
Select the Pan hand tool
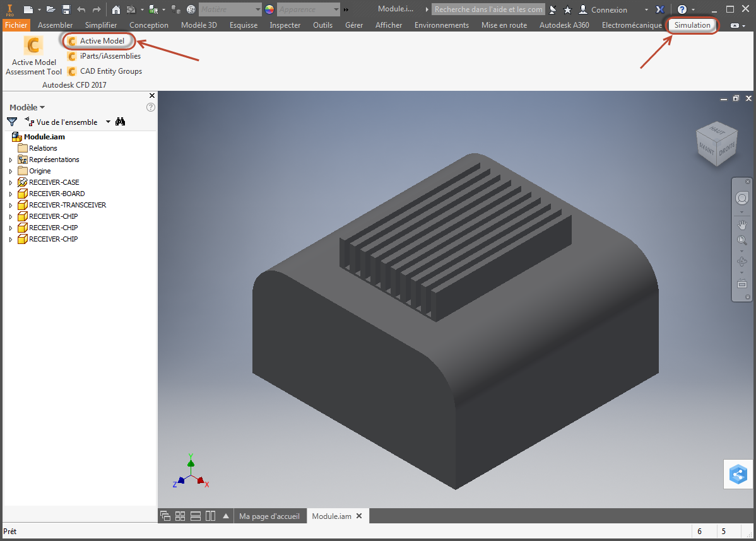(x=741, y=224)
